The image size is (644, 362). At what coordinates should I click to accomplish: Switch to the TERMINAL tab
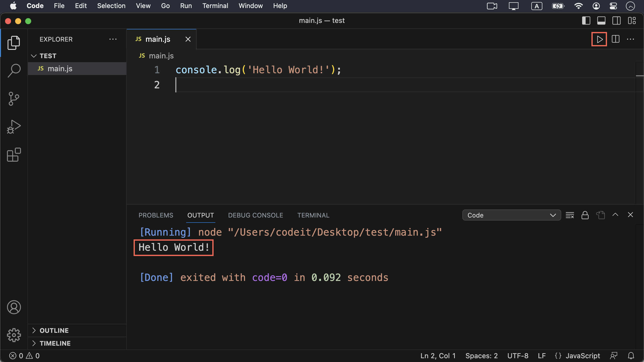[x=313, y=215]
